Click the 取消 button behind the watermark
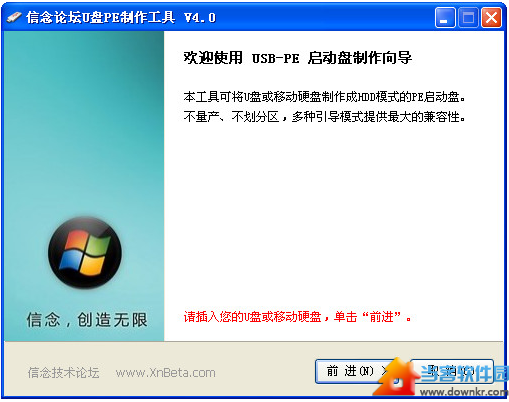This screenshot has height=402, width=509. [452, 371]
